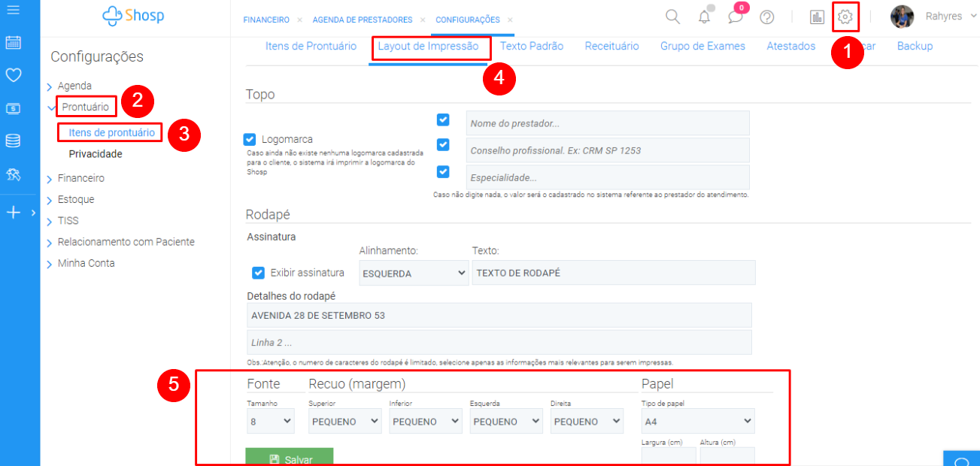The image size is (980, 466).
Task: Close the Configurações tab
Action: point(509,20)
